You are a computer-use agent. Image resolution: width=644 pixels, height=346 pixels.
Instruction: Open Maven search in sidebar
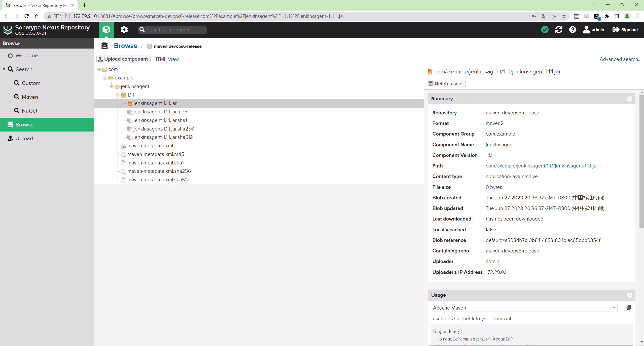[x=30, y=97]
